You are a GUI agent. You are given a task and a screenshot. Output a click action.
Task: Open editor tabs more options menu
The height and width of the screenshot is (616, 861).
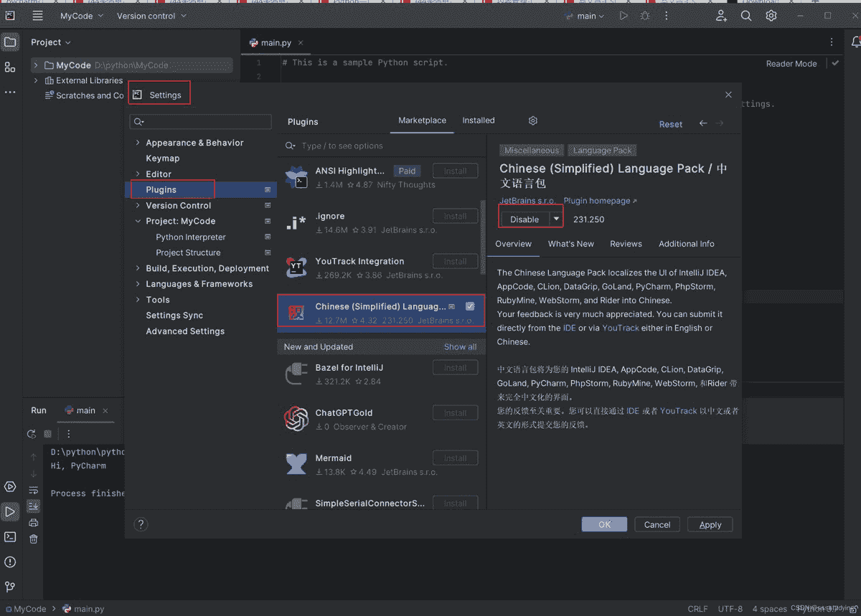(832, 42)
